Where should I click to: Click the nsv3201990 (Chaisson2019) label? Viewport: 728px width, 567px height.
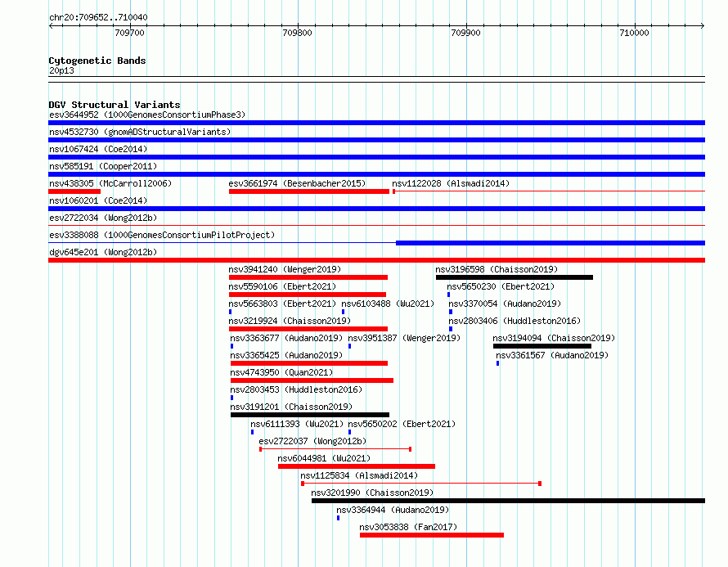tap(372, 493)
